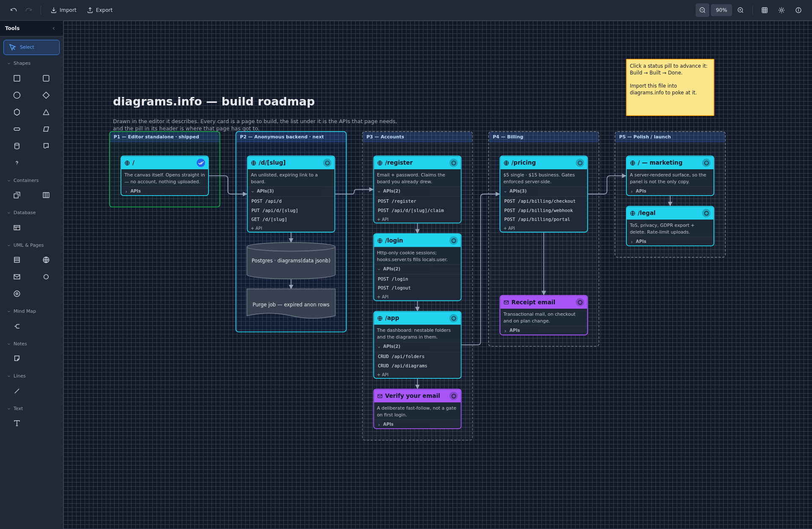Activate the Select tool button

coord(31,47)
